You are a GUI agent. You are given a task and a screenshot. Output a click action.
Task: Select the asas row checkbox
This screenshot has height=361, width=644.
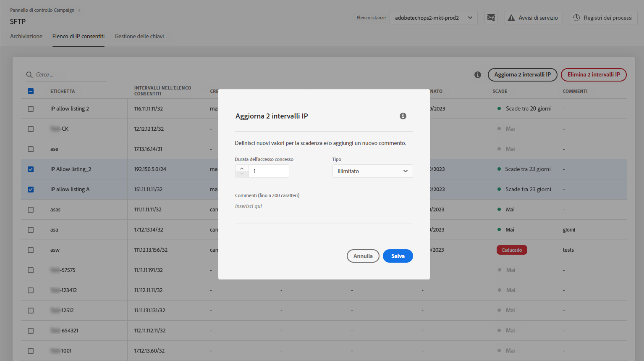click(x=31, y=210)
